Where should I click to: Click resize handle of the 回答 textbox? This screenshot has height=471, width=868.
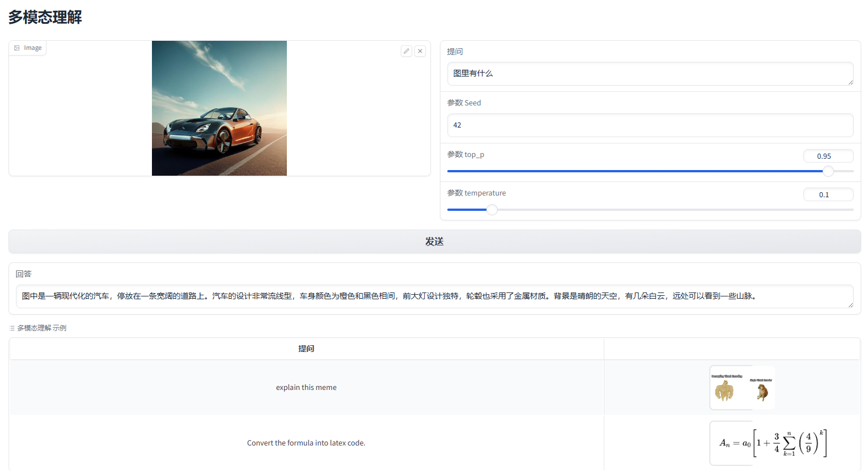850,305
